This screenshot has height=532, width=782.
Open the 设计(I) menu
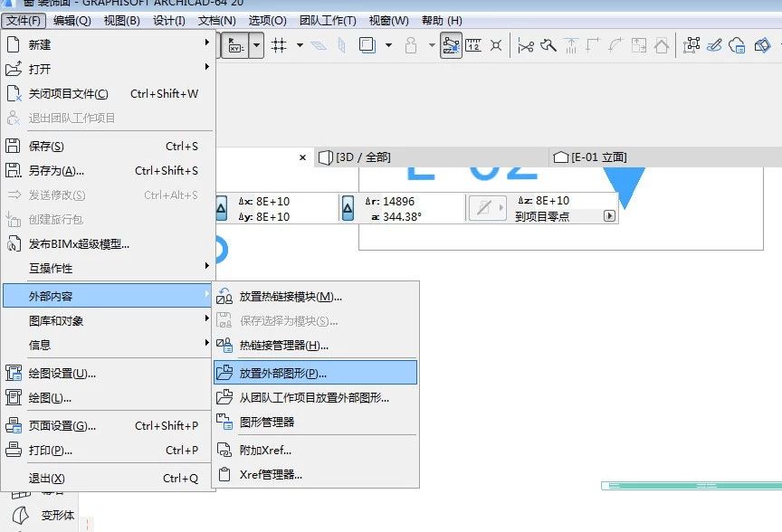coord(169,21)
